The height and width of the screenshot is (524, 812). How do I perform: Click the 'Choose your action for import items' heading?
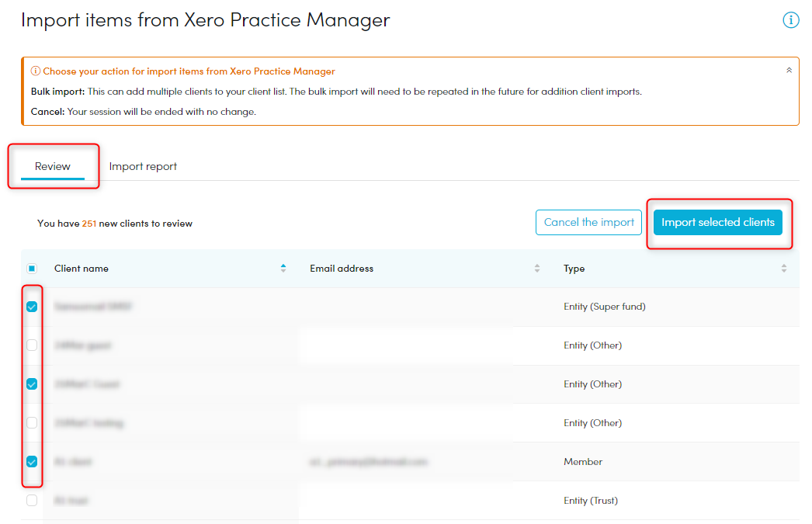[x=189, y=71]
